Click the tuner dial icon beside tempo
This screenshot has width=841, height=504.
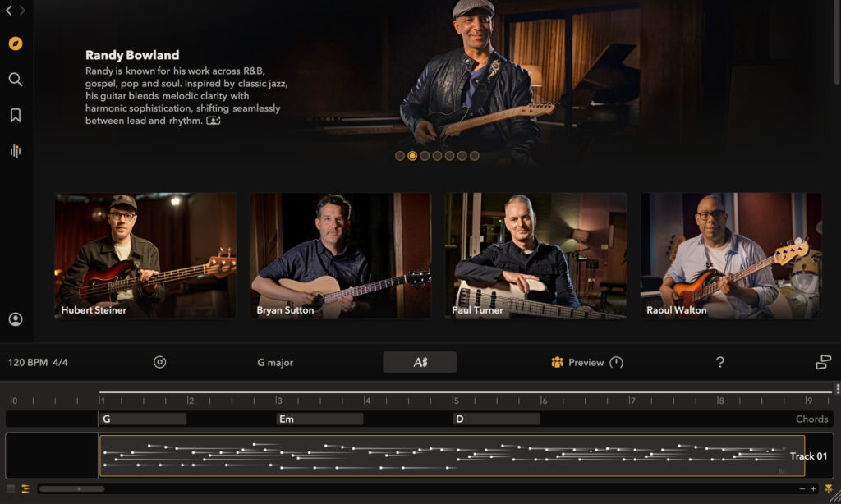[160, 362]
